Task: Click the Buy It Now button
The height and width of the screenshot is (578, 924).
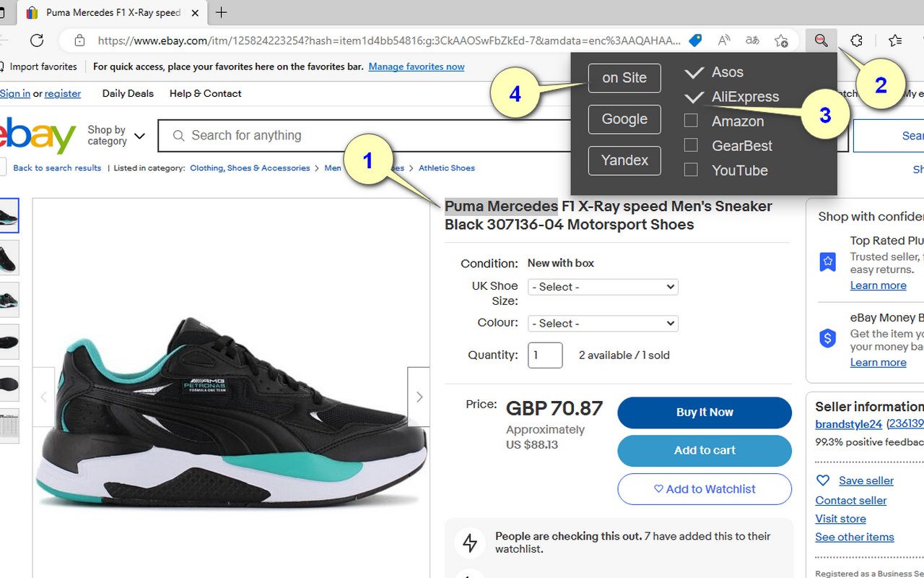Action: [x=705, y=413]
